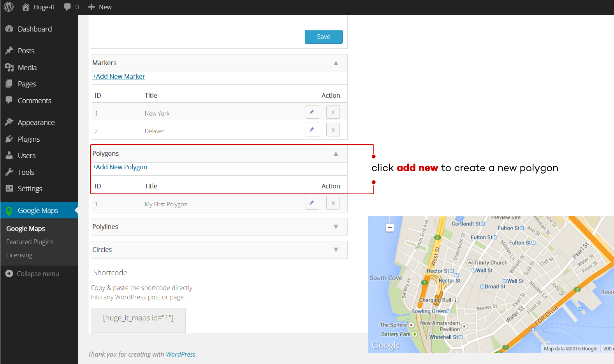Click Charging Bull marker on map
Screen dimensions: 614x364
pos(456,300)
